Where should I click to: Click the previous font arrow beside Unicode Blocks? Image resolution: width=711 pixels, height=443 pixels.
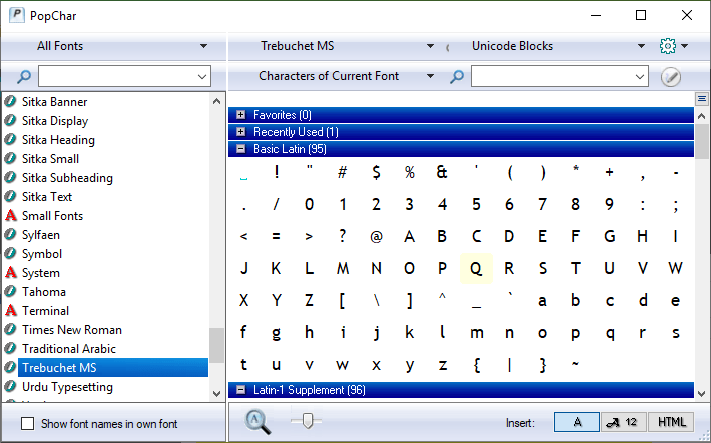click(448, 47)
